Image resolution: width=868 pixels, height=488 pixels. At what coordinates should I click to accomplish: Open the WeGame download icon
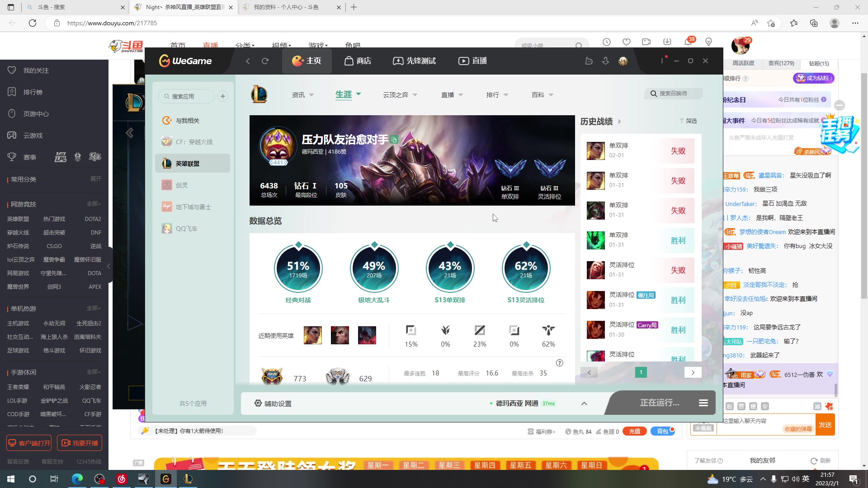[x=606, y=61]
